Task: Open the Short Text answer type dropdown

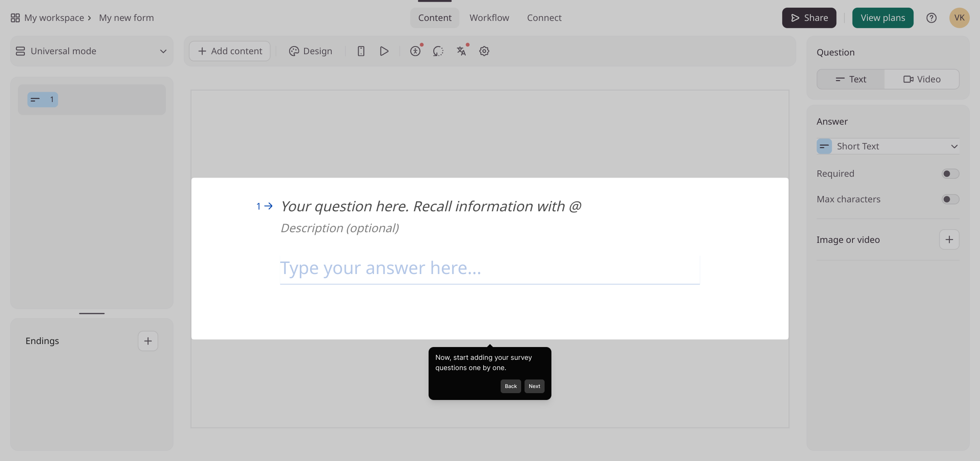Action: (x=888, y=146)
